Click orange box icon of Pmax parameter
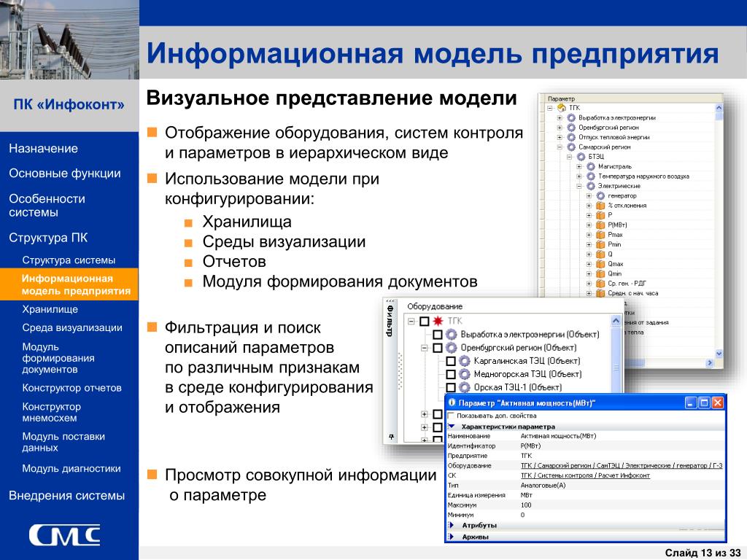The image size is (747, 560). tap(601, 235)
